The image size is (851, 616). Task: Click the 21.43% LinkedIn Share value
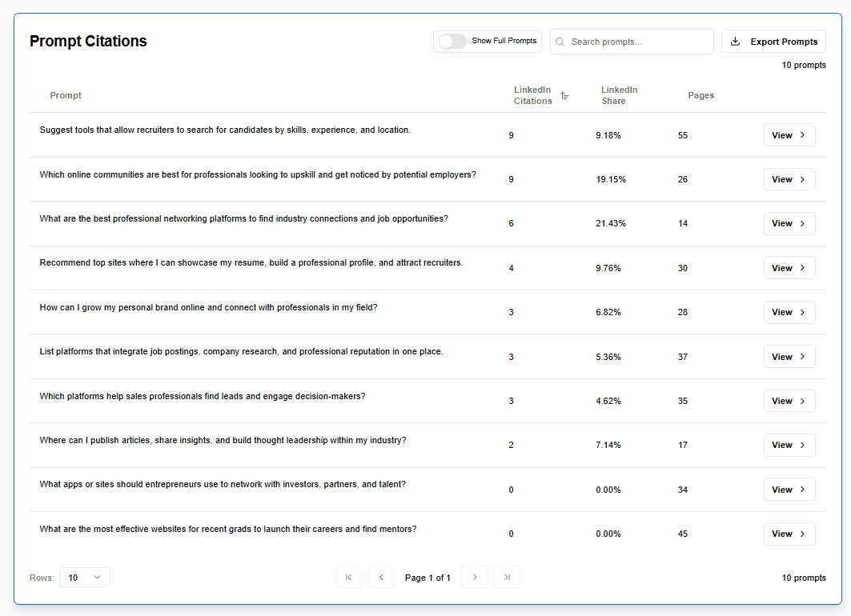click(611, 223)
